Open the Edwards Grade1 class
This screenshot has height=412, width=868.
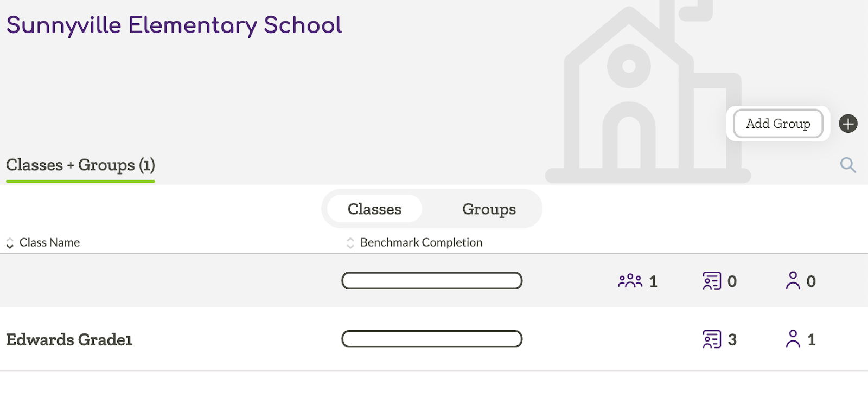tap(68, 340)
